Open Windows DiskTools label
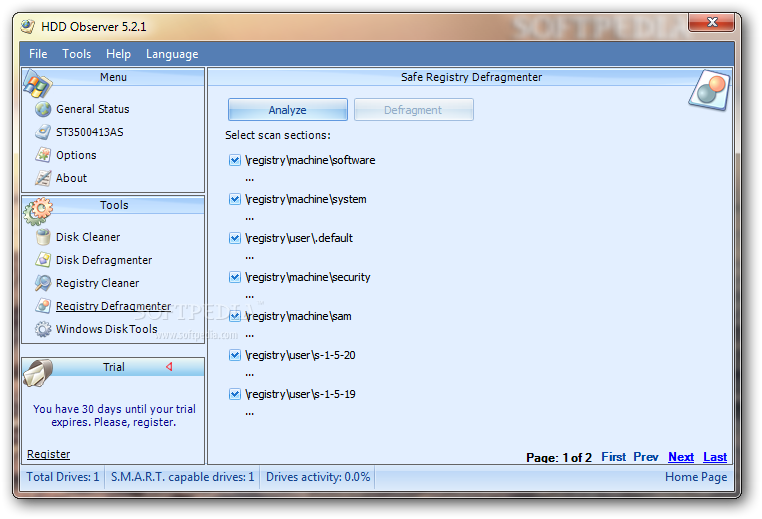This screenshot has width=762, height=519. (107, 329)
